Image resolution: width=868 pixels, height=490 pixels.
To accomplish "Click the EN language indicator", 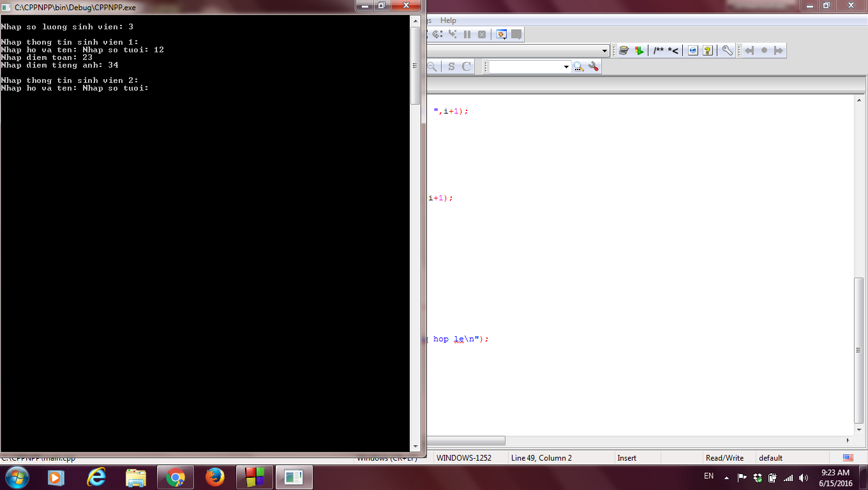I will (708, 476).
